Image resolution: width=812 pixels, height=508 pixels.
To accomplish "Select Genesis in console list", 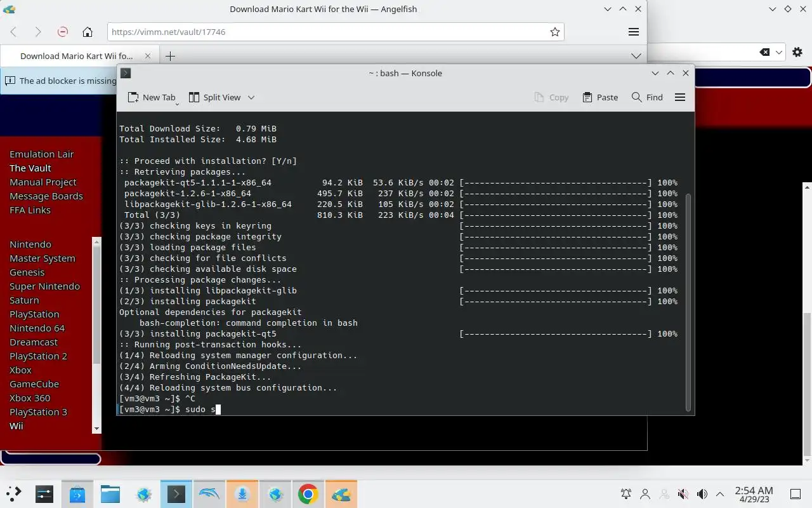I will (27, 272).
